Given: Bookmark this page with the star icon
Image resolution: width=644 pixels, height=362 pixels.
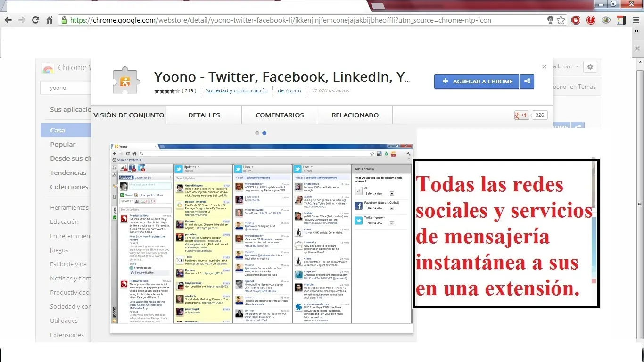Looking at the screenshot, I should click(561, 20).
